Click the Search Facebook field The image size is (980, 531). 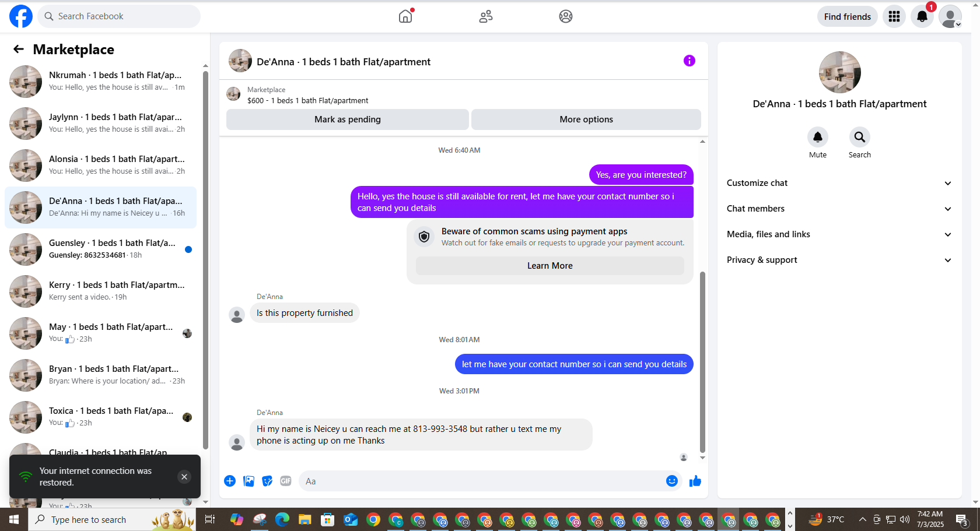(x=119, y=16)
